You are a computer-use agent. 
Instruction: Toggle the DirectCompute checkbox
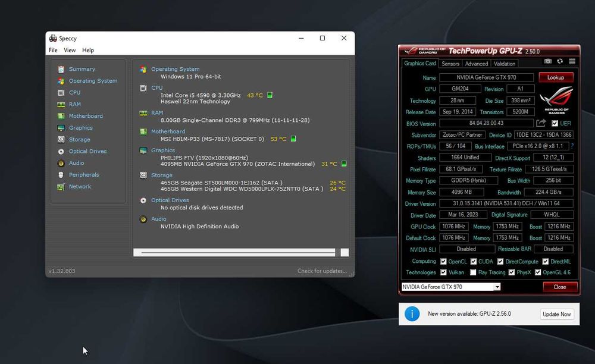coord(500,261)
